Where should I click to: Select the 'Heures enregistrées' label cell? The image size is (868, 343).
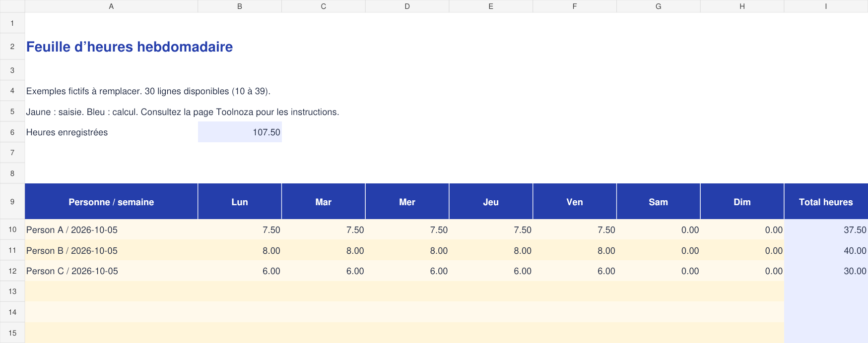tap(111, 132)
